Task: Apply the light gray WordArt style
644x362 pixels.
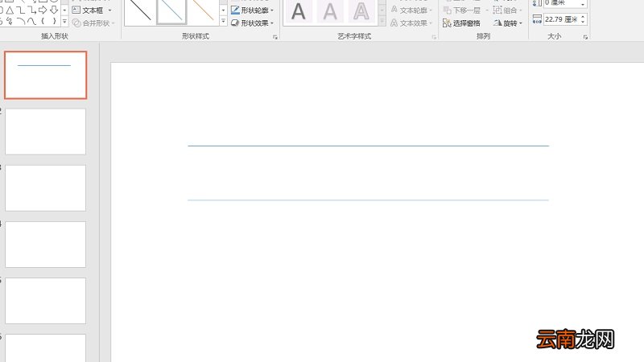Action: click(x=330, y=11)
